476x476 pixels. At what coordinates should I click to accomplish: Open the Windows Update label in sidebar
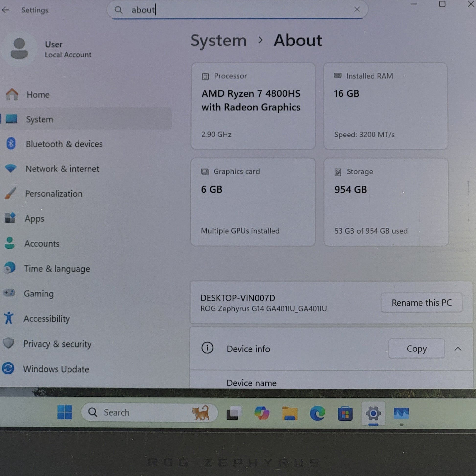pos(56,369)
